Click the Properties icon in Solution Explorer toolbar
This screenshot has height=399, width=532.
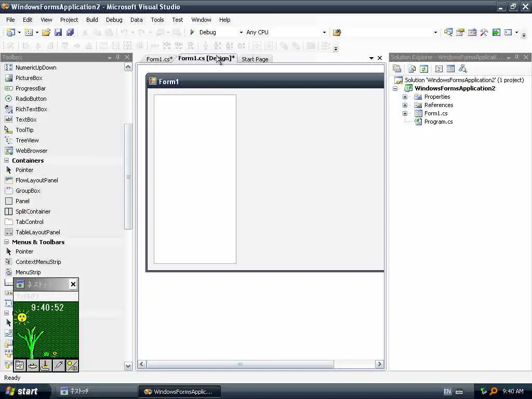point(397,69)
